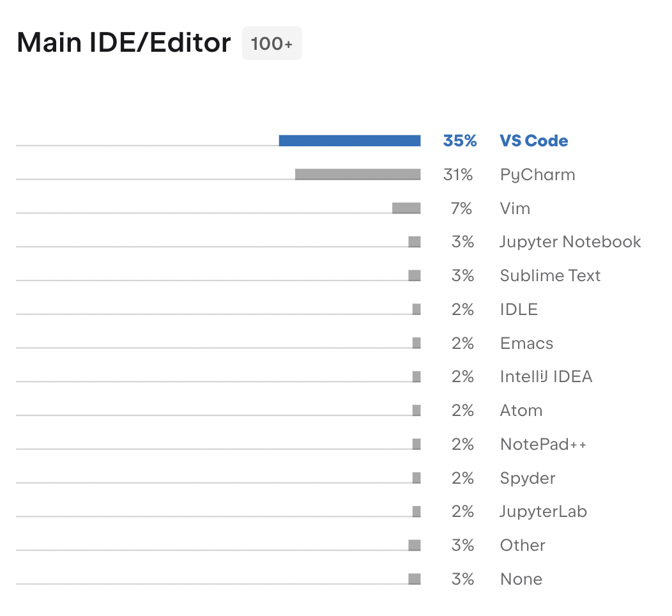Click the Other category label

pyautogui.click(x=523, y=545)
